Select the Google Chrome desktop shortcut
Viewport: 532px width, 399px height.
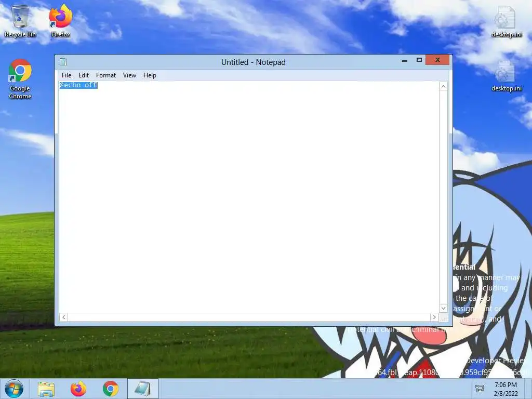(x=20, y=79)
